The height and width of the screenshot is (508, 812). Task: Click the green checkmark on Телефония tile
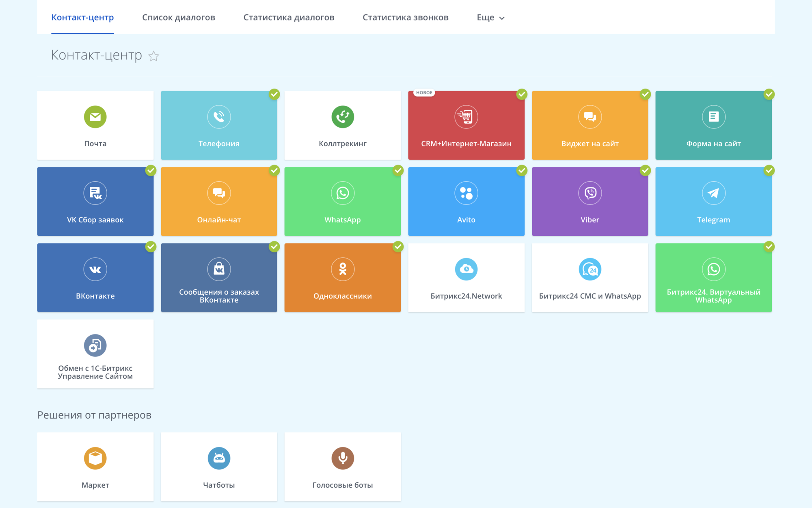pyautogui.click(x=274, y=94)
